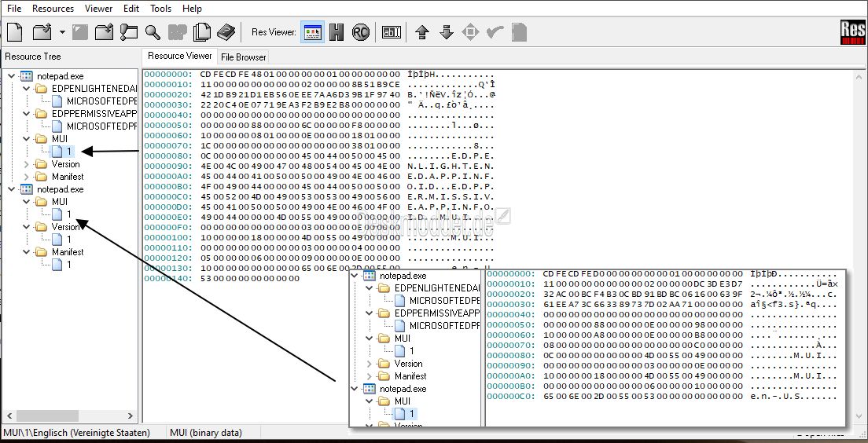868x443 pixels.
Task: Click the greyed-out checkmark toolbar icon
Action: click(495, 32)
